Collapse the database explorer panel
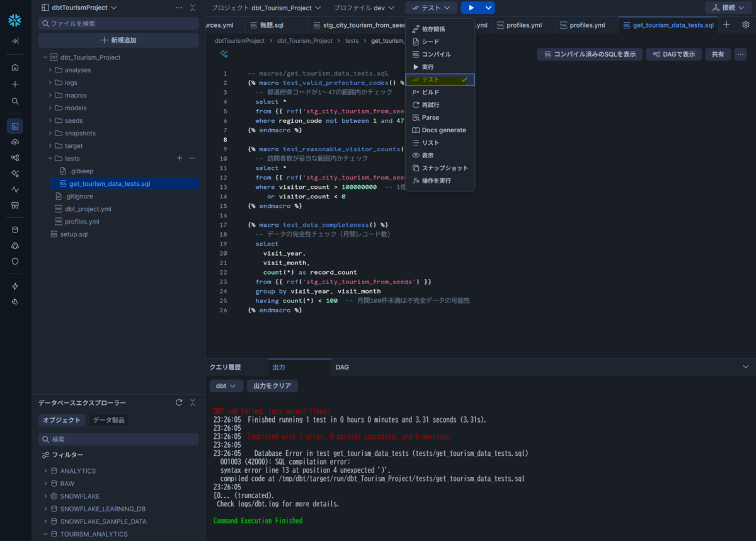Viewport: 756px width, 541px height. tap(193, 402)
